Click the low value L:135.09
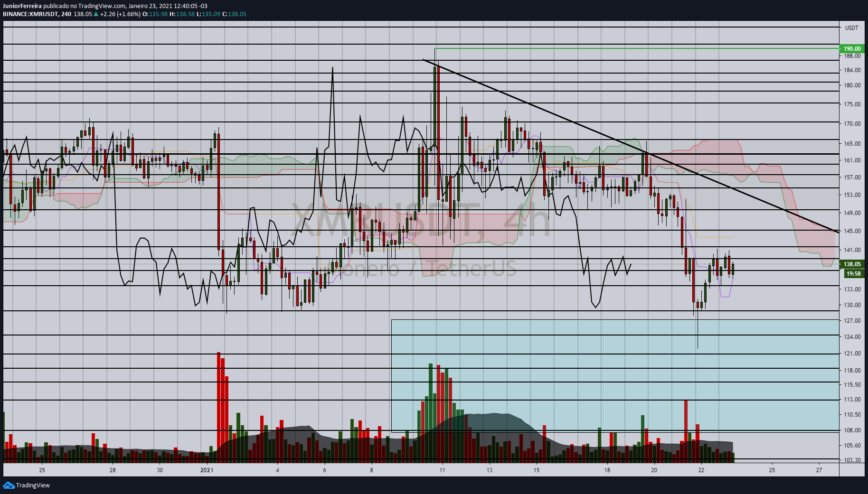Image resolution: width=868 pixels, height=494 pixels. click(x=208, y=14)
